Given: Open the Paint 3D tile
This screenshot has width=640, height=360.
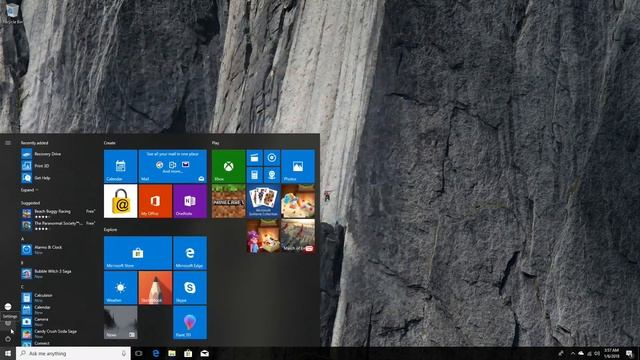Looking at the screenshot, I should point(190,322).
